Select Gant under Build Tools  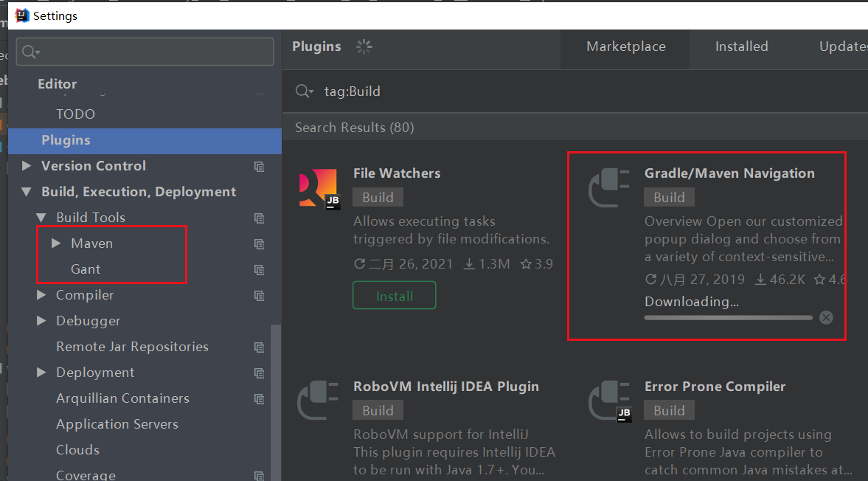click(86, 269)
